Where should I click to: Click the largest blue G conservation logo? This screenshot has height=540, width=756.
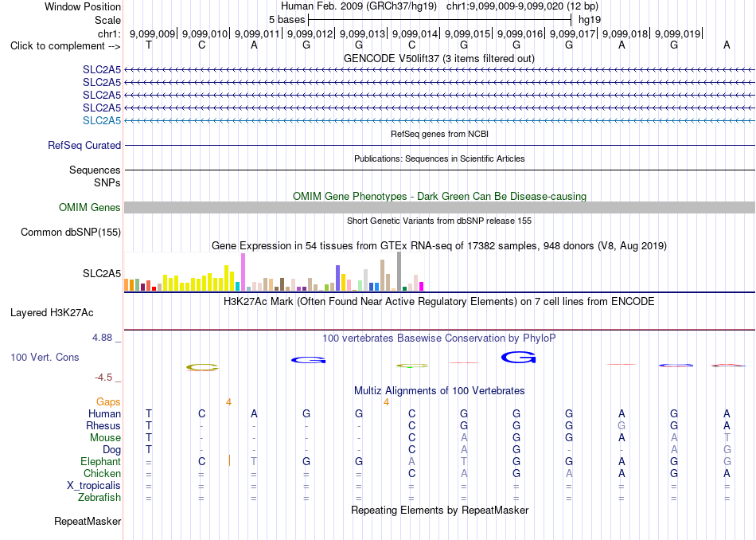[x=519, y=358]
